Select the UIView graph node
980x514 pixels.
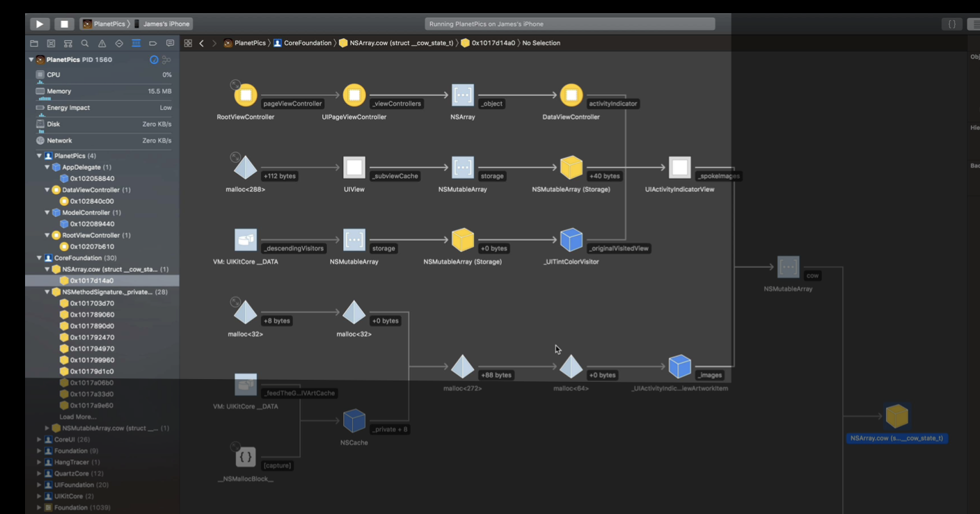point(354,167)
